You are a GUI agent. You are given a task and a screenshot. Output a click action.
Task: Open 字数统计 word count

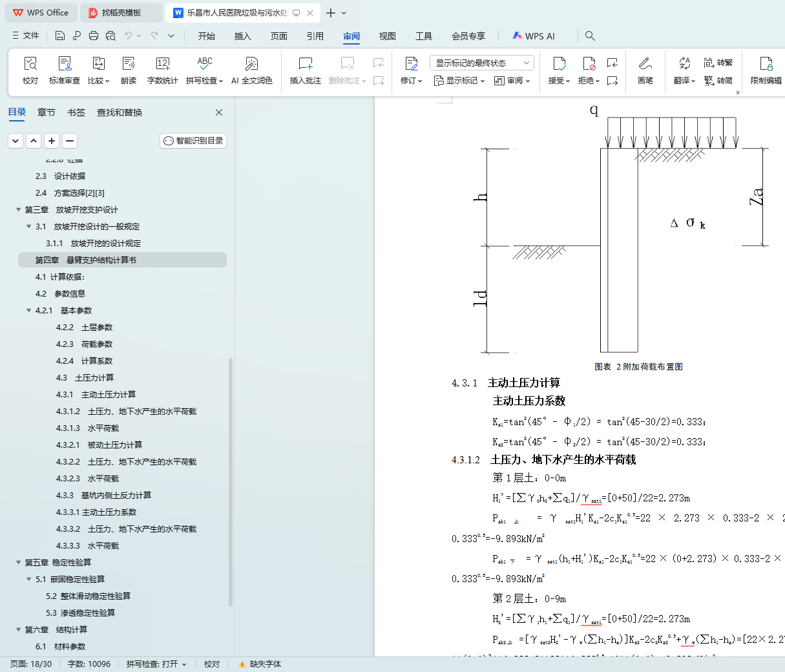coord(162,70)
